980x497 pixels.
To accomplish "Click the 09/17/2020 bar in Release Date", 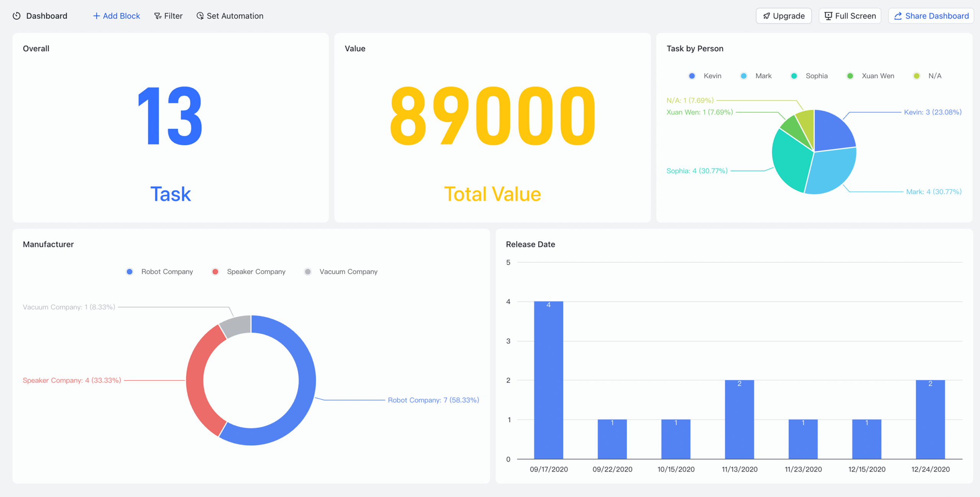I will [x=548, y=379].
